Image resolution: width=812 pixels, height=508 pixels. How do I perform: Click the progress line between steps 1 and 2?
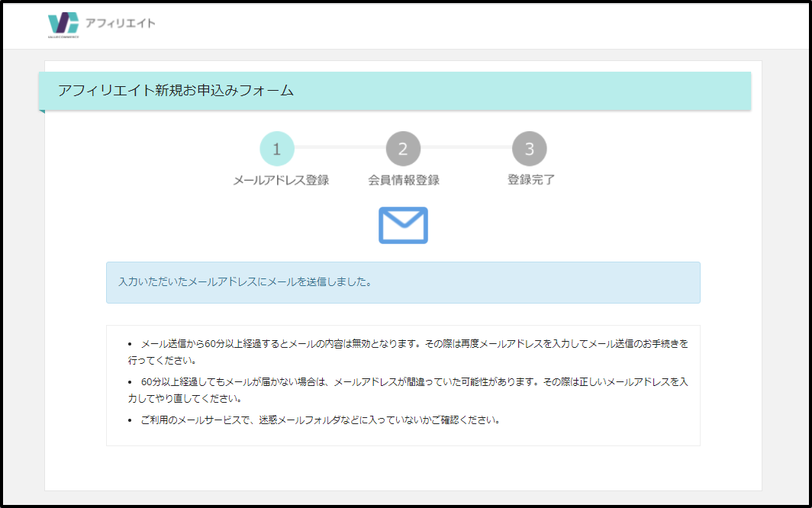coord(340,147)
